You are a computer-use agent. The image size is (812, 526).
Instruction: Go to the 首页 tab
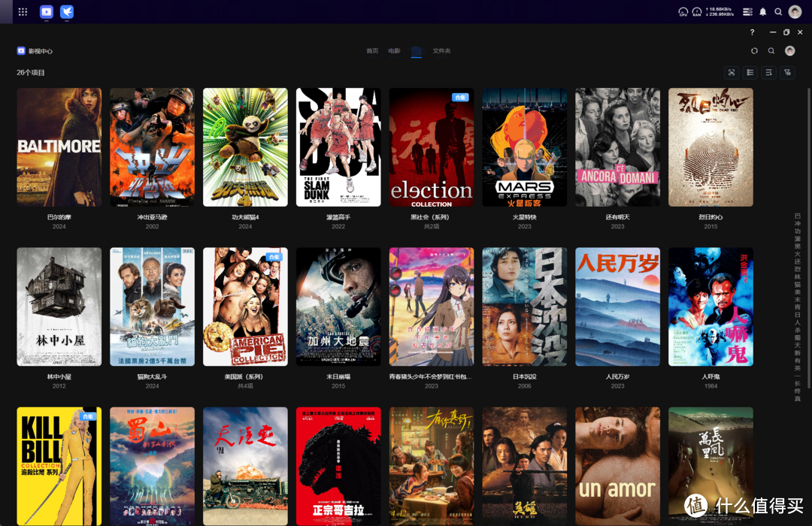[x=372, y=51]
